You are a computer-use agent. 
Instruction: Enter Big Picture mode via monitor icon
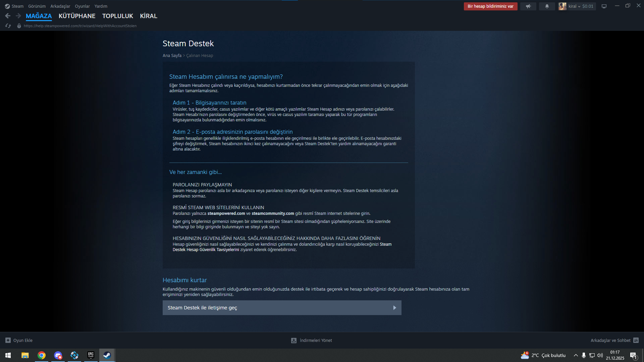tap(604, 6)
